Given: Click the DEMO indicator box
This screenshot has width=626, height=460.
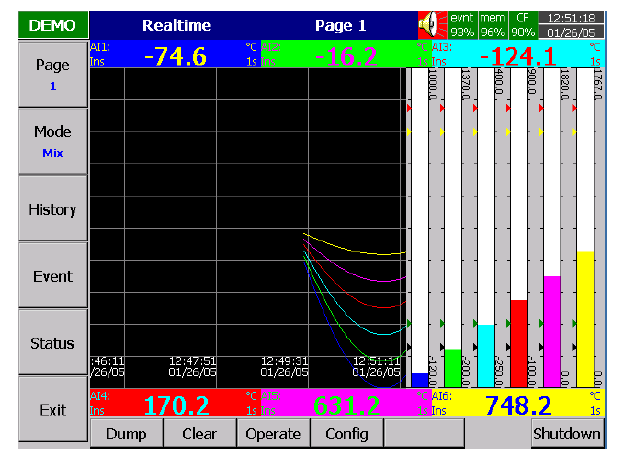Looking at the screenshot, I should (x=53, y=25).
